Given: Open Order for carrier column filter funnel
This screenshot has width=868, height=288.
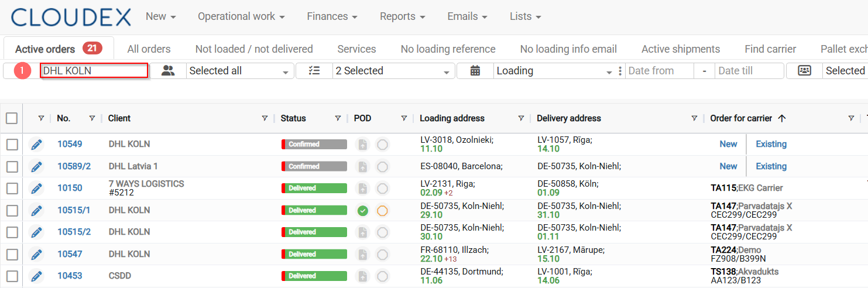Looking at the screenshot, I should pyautogui.click(x=851, y=118).
